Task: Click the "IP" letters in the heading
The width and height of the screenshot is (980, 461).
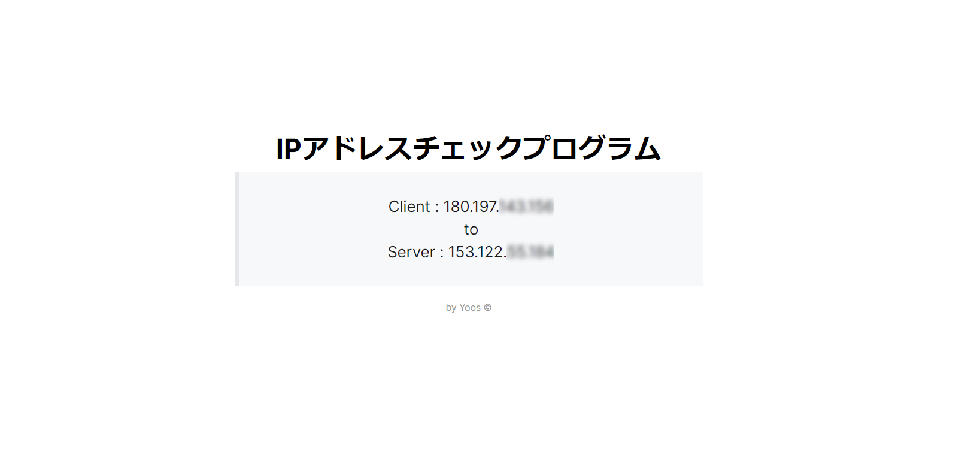Action: pyautogui.click(x=289, y=149)
